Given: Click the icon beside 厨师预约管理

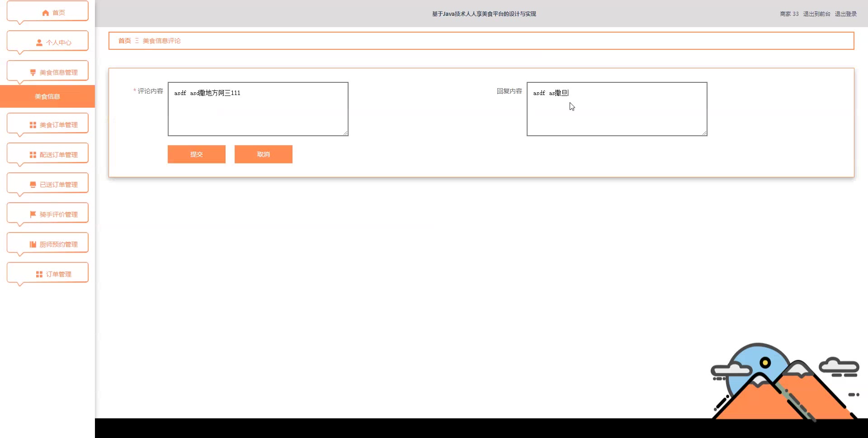Looking at the screenshot, I should pyautogui.click(x=33, y=244).
